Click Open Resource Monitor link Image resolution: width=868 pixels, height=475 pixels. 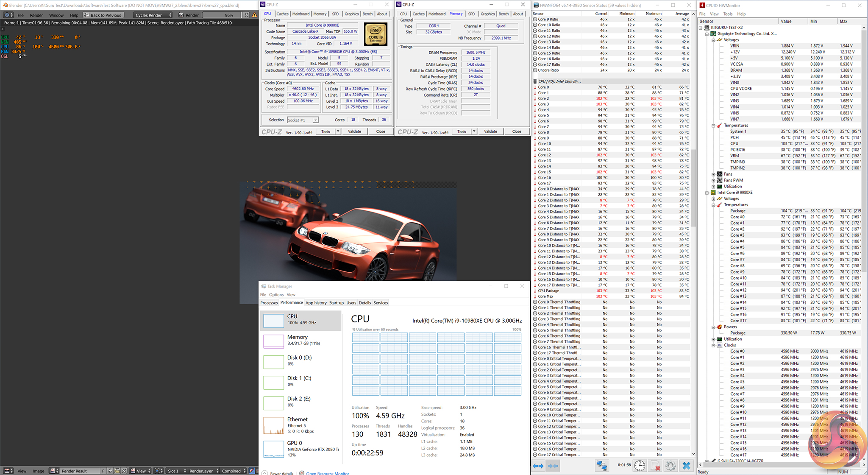pyautogui.click(x=327, y=473)
